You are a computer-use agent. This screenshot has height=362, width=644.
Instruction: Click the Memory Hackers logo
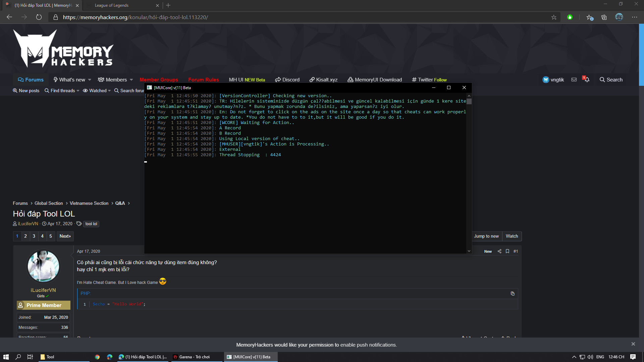(63, 49)
